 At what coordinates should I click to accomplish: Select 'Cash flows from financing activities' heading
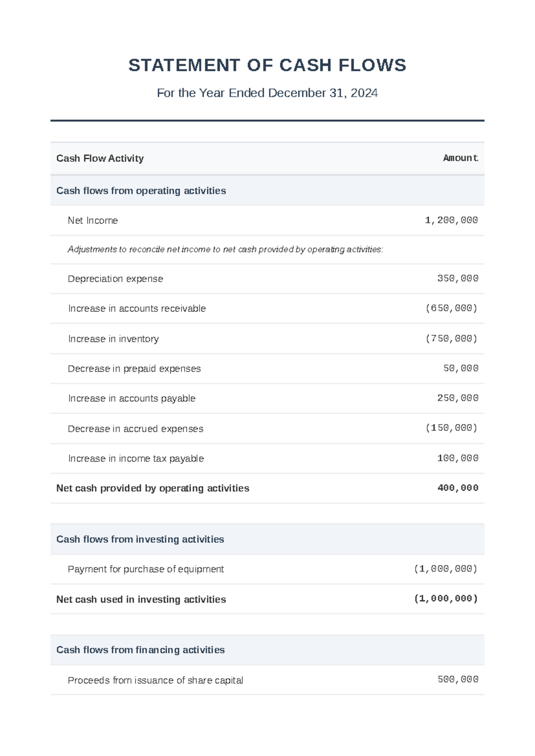tap(140, 650)
